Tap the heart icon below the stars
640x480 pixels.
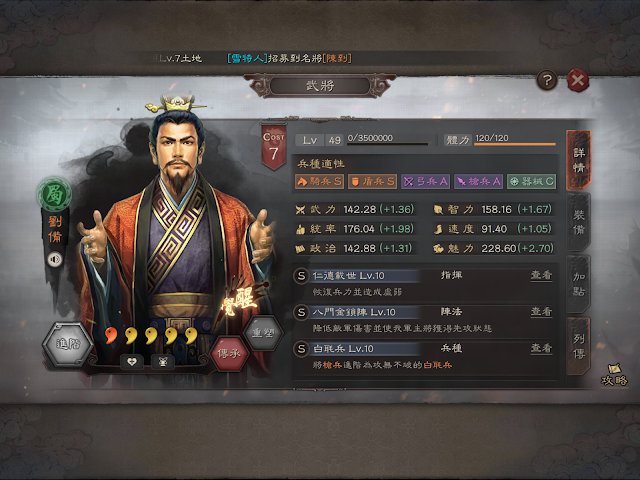[x=131, y=362]
